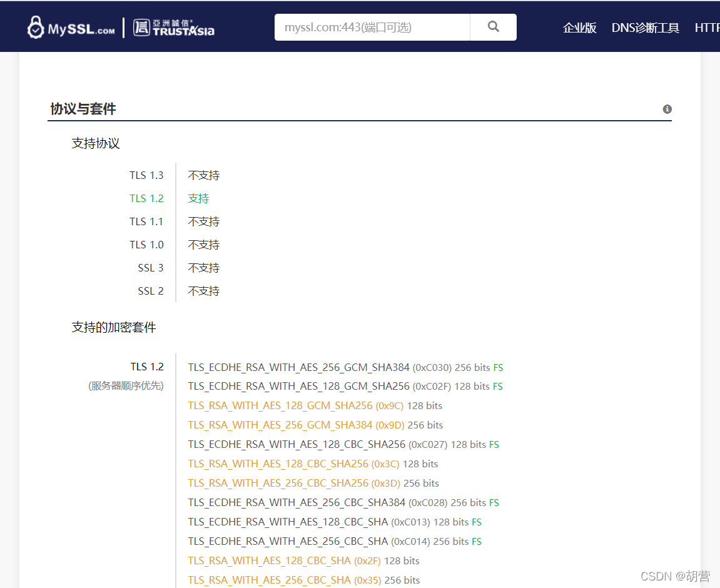This screenshot has height=588, width=720.
Task: Click TLS_ECDHE_RSA_WITH_AES_256_CBC_SHA384 cipher row
Action: click(x=343, y=503)
